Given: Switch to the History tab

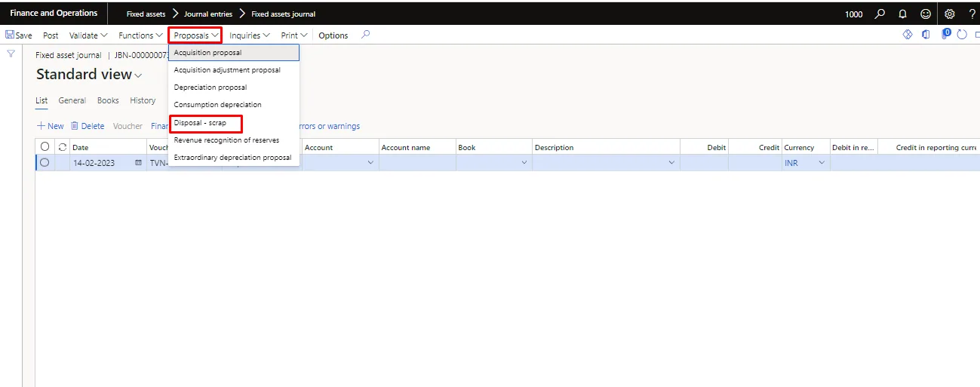Looking at the screenshot, I should point(143,100).
